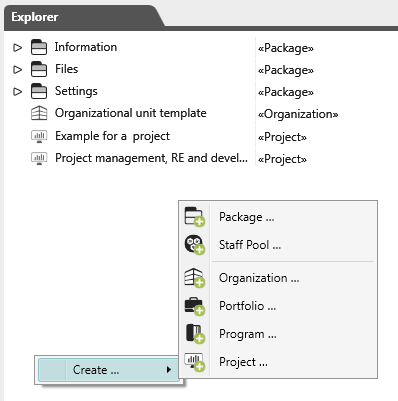Select the Settings tree row label
Viewport: 398px width, 401px height.
click(x=76, y=91)
